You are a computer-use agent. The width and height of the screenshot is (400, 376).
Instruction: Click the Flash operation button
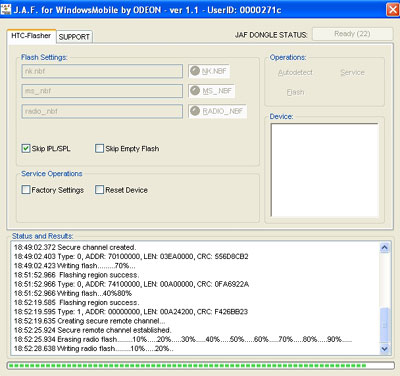coord(295,92)
